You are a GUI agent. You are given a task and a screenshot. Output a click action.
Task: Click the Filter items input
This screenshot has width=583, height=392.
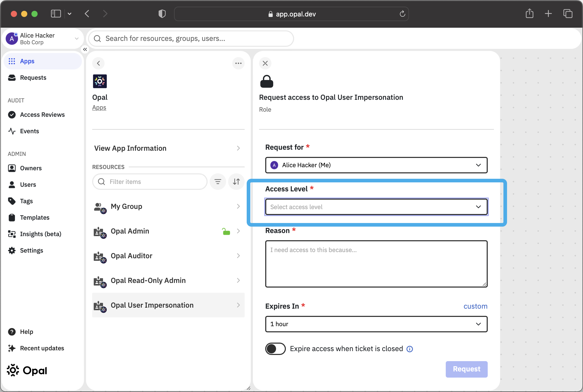150,182
